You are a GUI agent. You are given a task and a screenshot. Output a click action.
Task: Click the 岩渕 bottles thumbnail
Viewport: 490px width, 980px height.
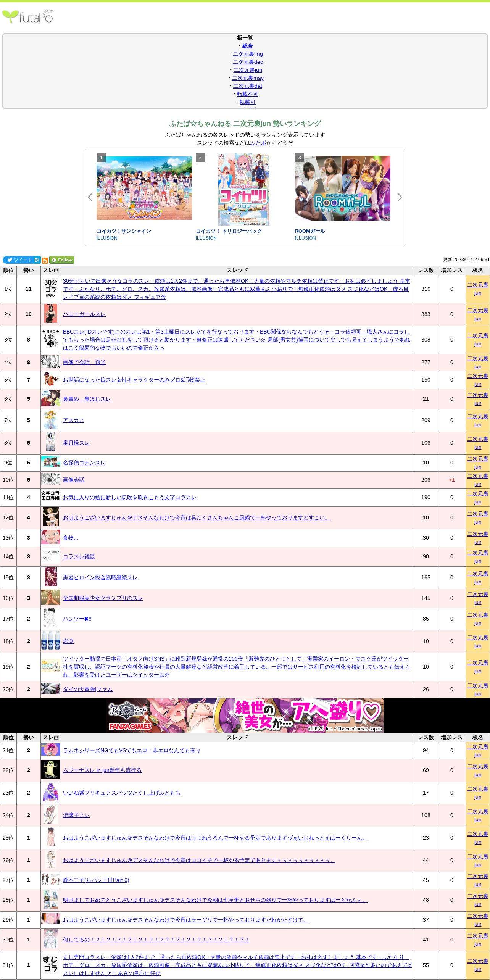click(51, 641)
